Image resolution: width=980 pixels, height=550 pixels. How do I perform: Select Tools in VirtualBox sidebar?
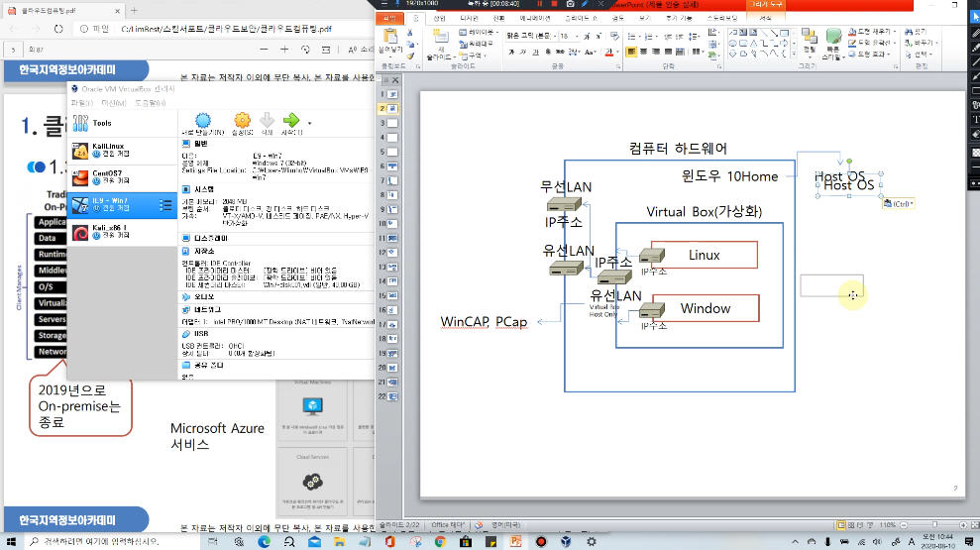(x=122, y=123)
